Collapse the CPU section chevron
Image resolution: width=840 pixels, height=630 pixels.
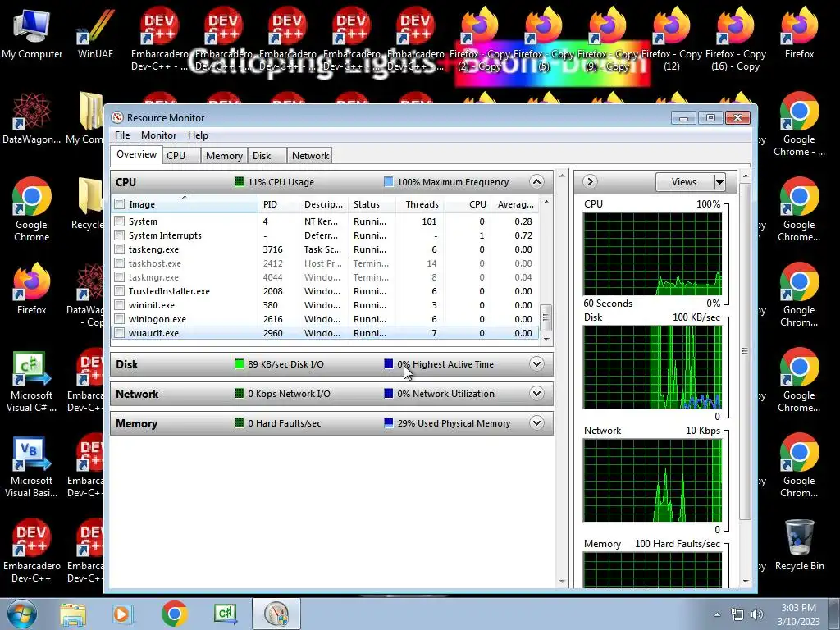[x=536, y=181]
